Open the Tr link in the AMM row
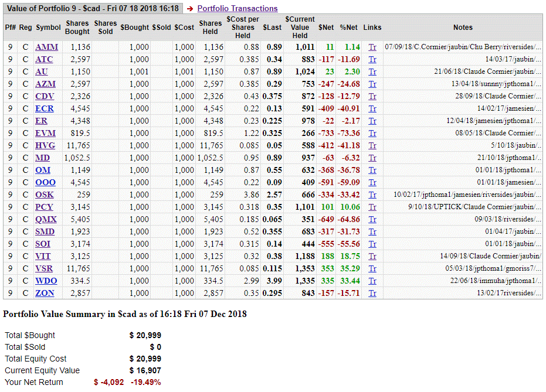Screen dimensions: 546x392 (x=372, y=47)
